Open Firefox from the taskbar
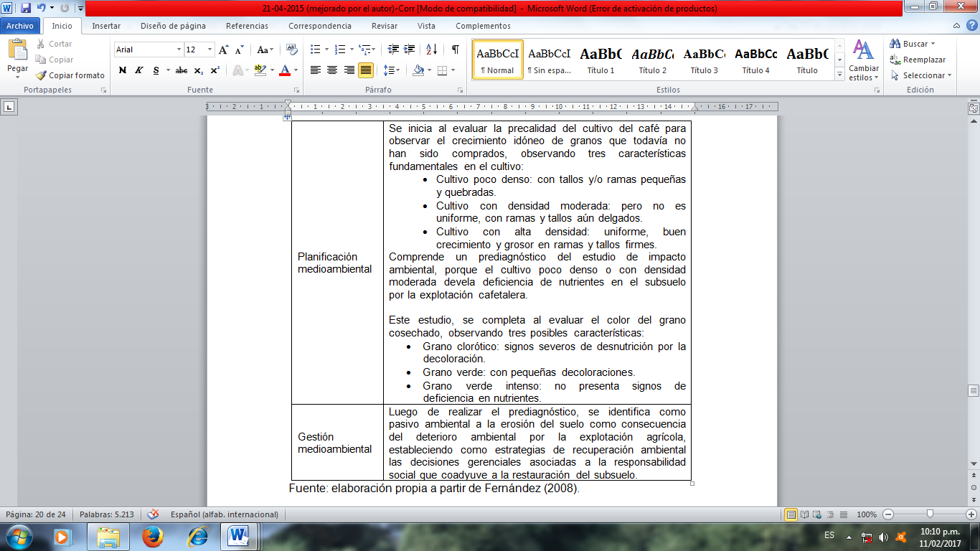The image size is (980, 551). click(x=152, y=536)
